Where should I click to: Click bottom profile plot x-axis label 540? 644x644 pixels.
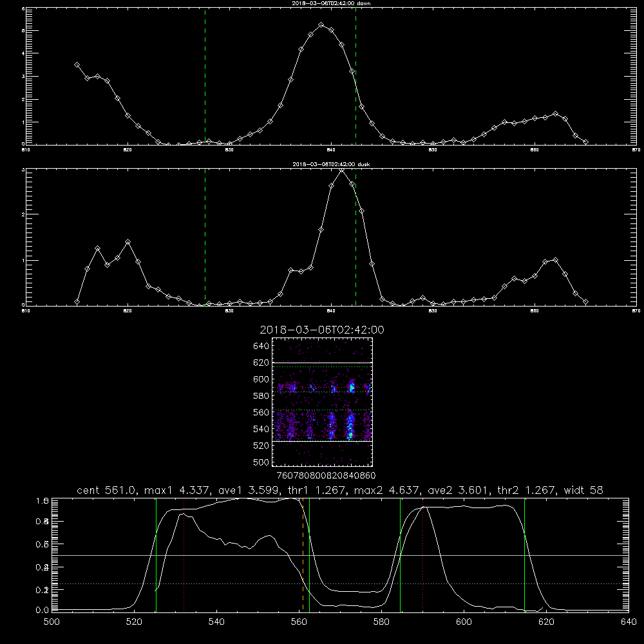[216, 622]
